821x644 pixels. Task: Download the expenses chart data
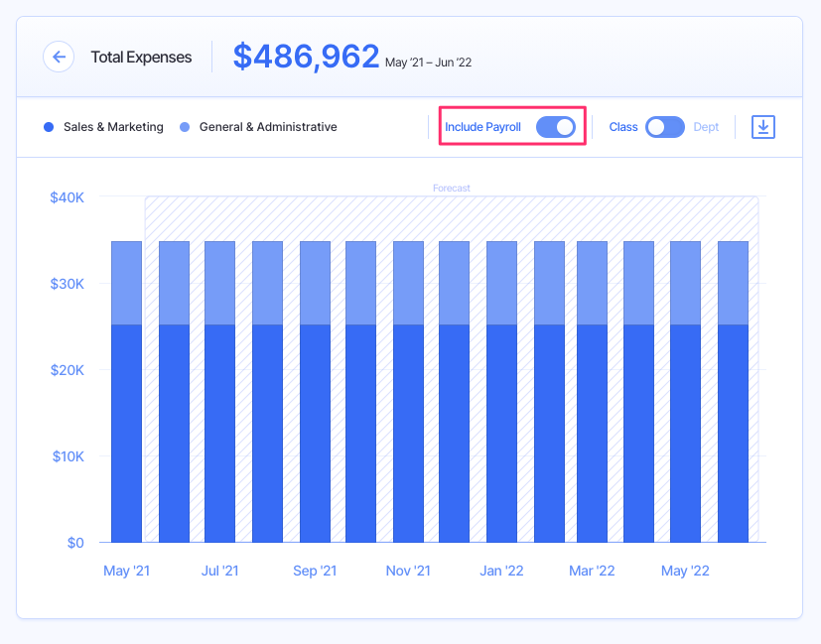tap(762, 127)
